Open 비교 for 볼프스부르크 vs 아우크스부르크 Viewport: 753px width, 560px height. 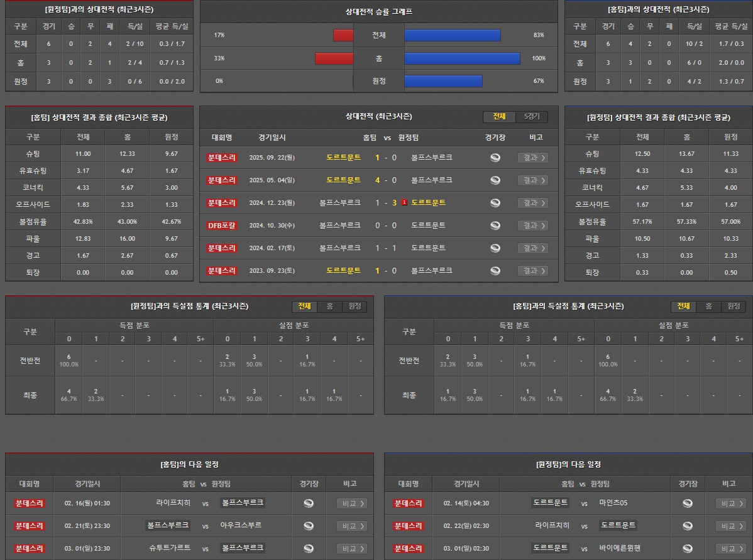tap(352, 526)
